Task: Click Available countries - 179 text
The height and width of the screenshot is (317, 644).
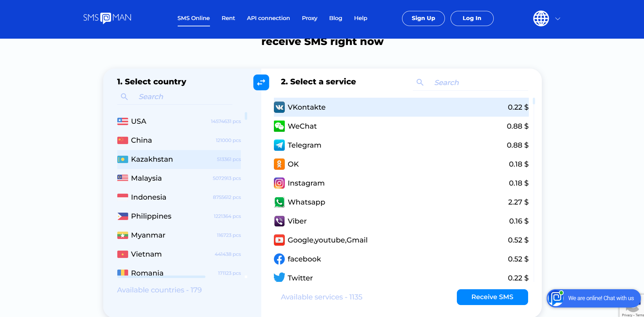Action: [159, 290]
